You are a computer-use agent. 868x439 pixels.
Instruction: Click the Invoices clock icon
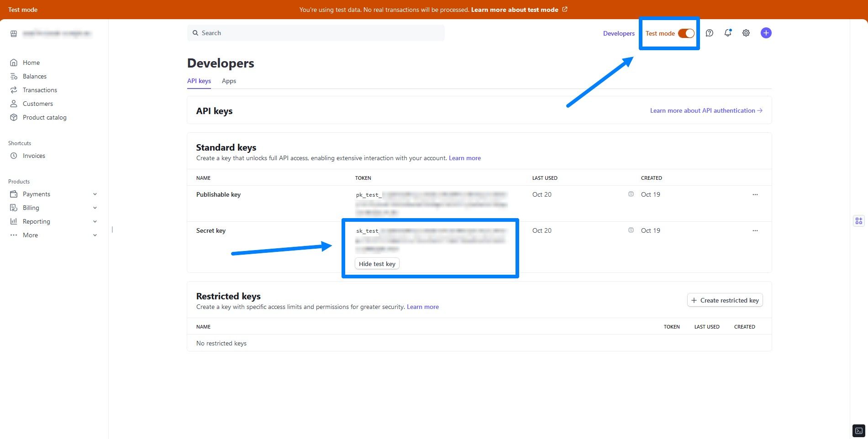point(14,156)
